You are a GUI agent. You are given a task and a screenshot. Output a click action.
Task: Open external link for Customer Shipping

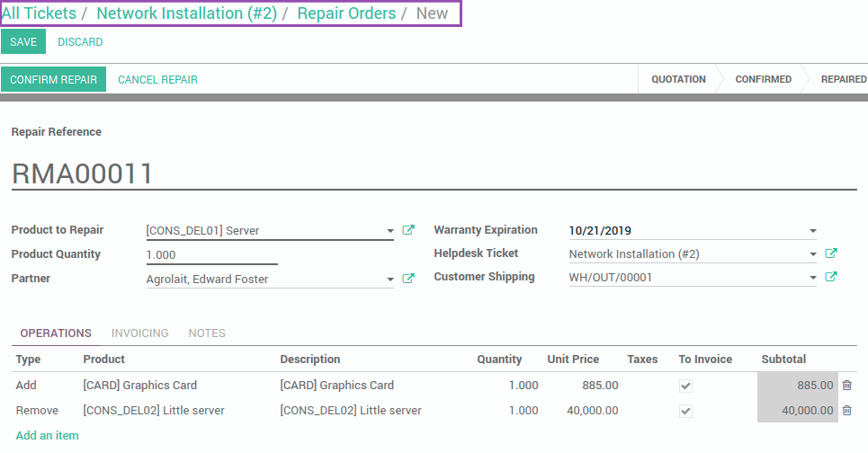pyautogui.click(x=831, y=277)
